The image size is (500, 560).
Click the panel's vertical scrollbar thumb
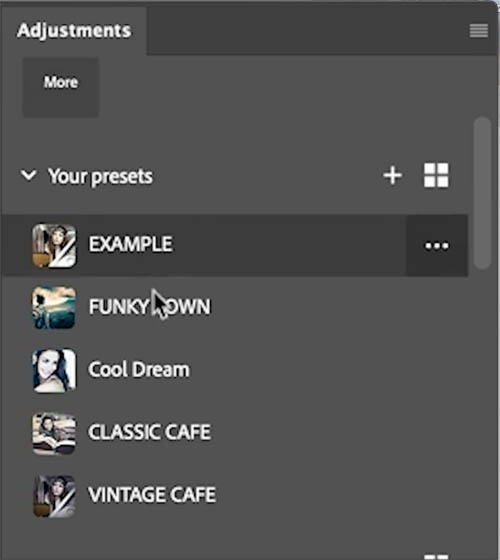[x=482, y=193]
